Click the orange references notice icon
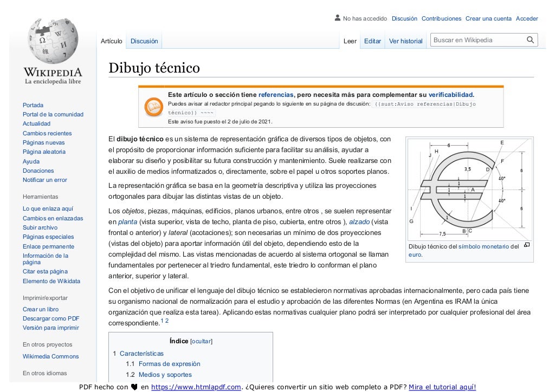 [153, 107]
